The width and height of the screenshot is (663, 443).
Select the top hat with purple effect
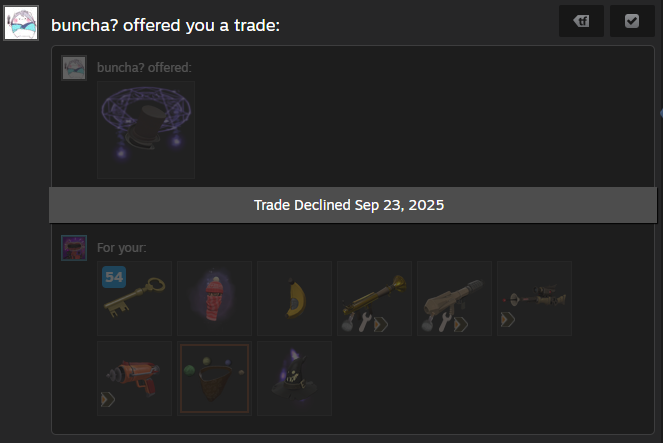pyautogui.click(x=146, y=130)
